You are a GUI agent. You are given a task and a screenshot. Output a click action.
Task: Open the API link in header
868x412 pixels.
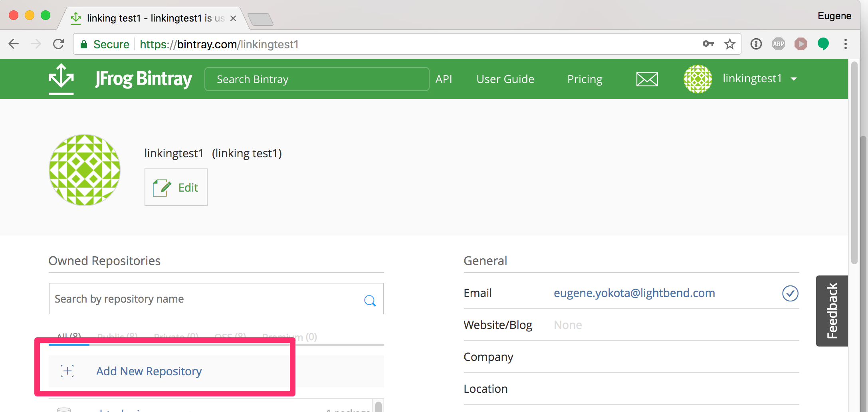pos(444,79)
